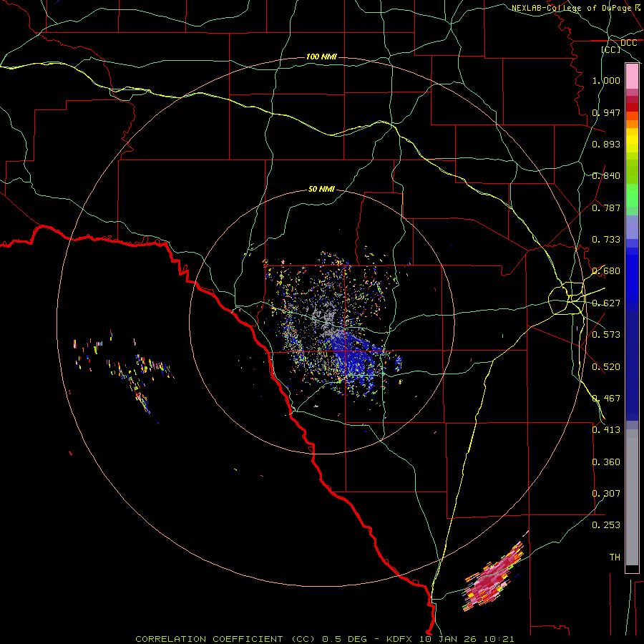Screen dimensions: 644x644
Task: Click the 0.893 scale value
Action: (606, 144)
